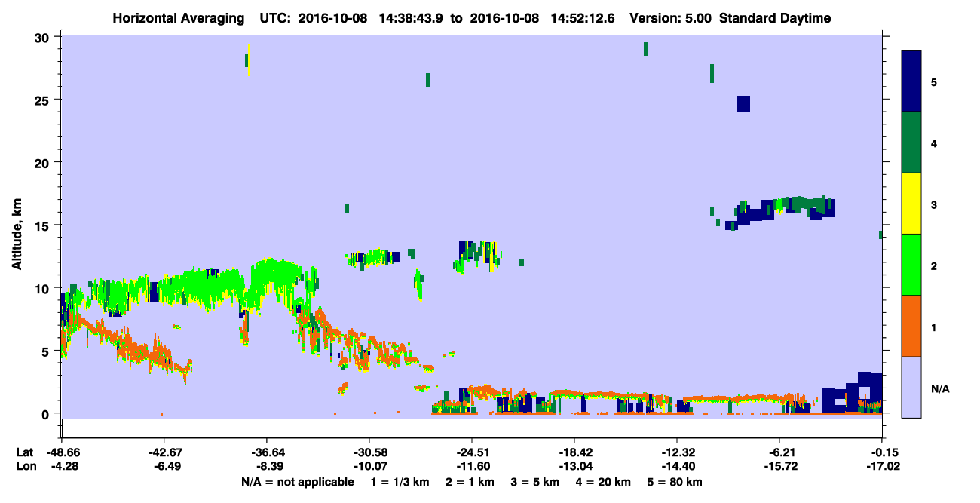The height and width of the screenshot is (503, 980).
Task: Click longitude value -17.02
Action: [x=882, y=466]
